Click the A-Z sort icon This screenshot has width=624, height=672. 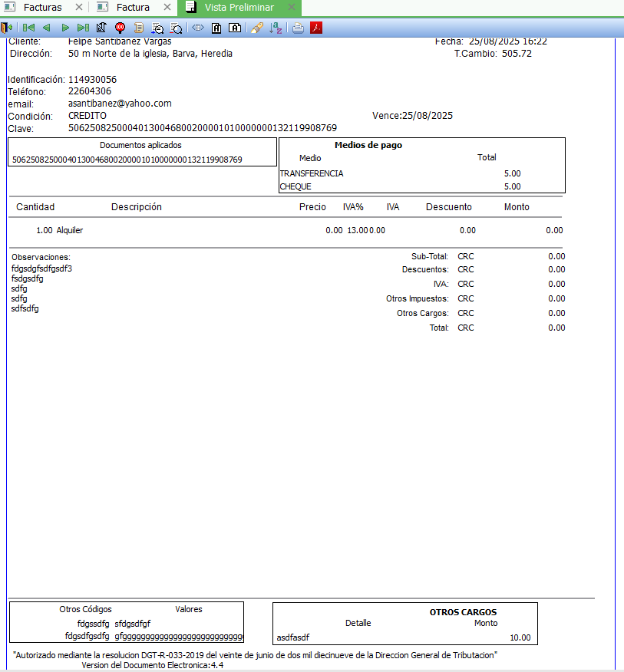point(276,28)
